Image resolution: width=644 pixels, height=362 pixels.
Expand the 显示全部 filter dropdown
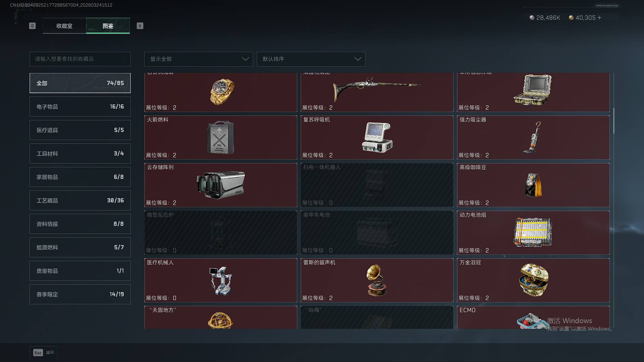[x=199, y=59]
